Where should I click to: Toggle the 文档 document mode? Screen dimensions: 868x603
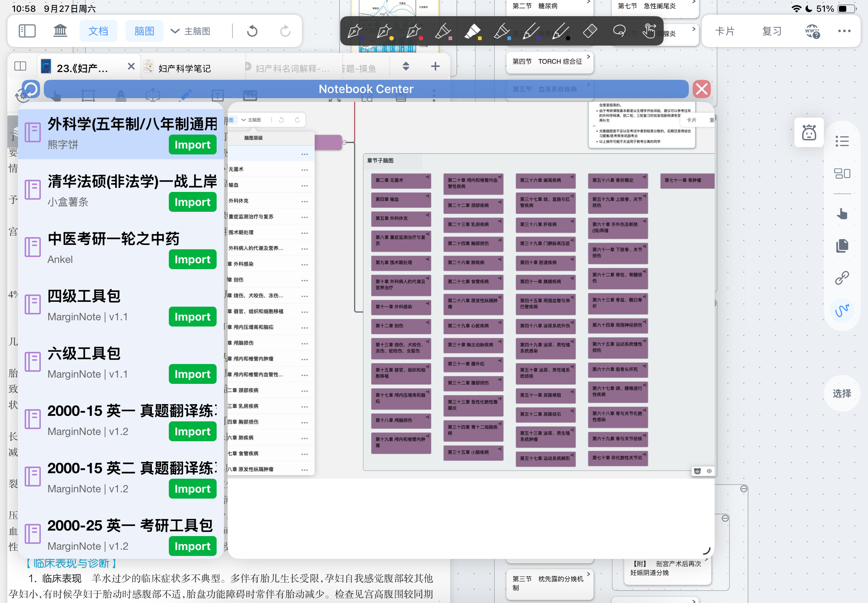(x=98, y=31)
